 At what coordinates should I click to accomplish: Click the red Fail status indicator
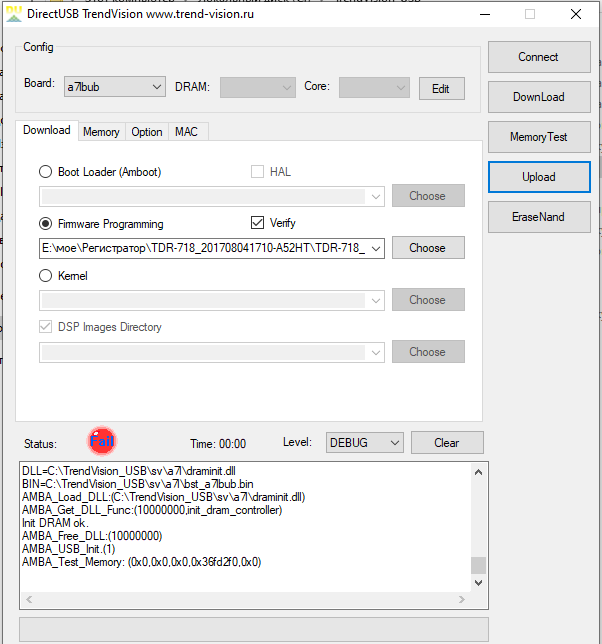pyautogui.click(x=101, y=440)
